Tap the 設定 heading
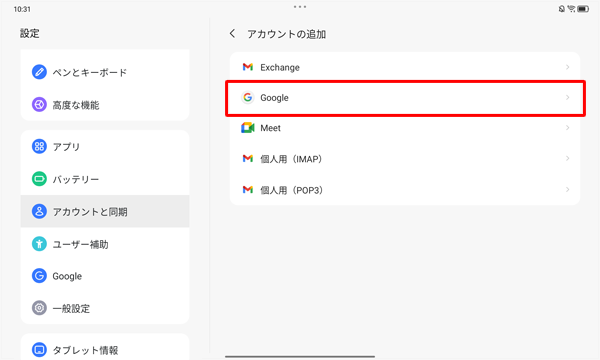The width and height of the screenshot is (600, 360). click(x=29, y=33)
